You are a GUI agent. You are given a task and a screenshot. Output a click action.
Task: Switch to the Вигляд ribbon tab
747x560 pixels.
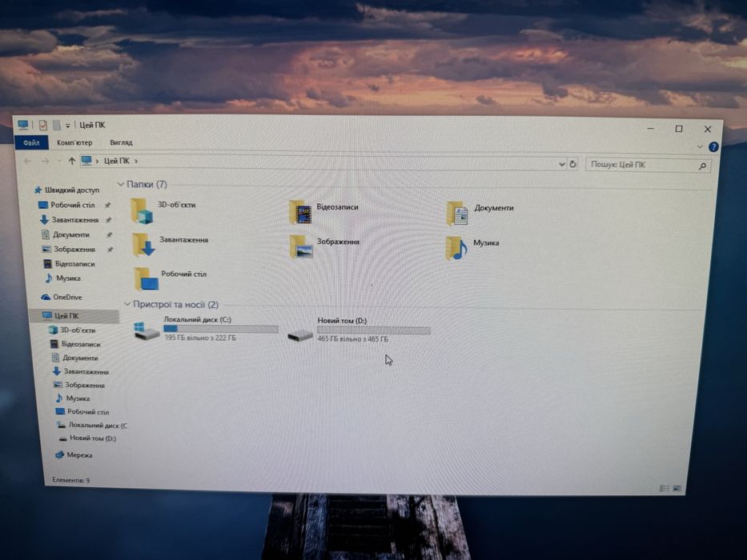point(121,142)
